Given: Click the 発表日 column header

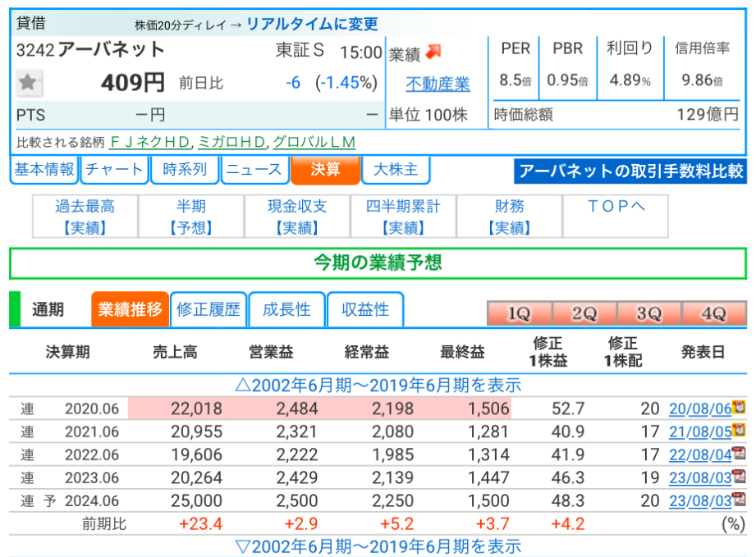Looking at the screenshot, I should [x=703, y=352].
